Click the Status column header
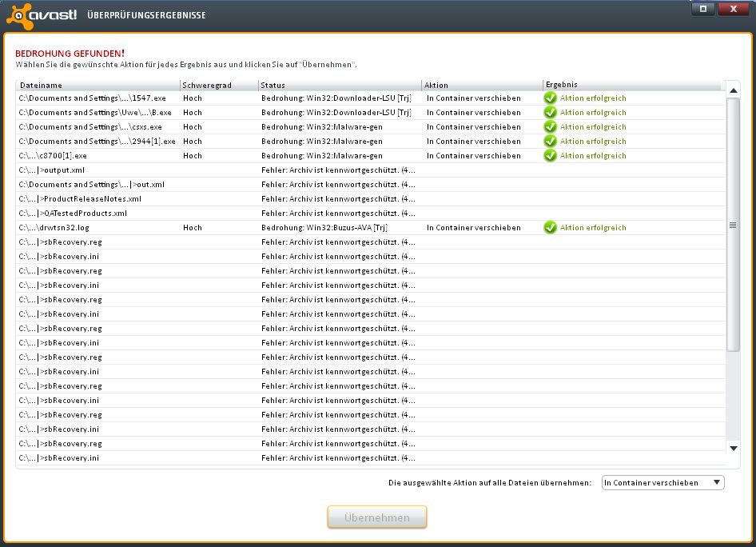 pos(339,85)
